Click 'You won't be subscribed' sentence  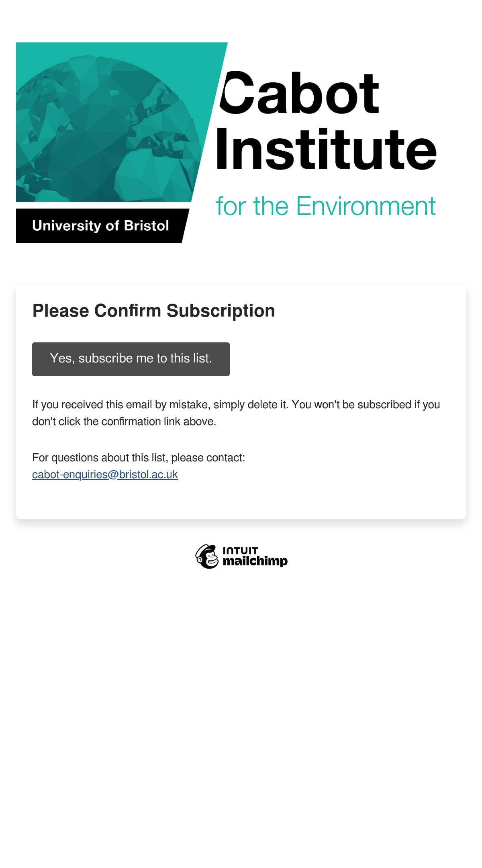click(x=366, y=405)
